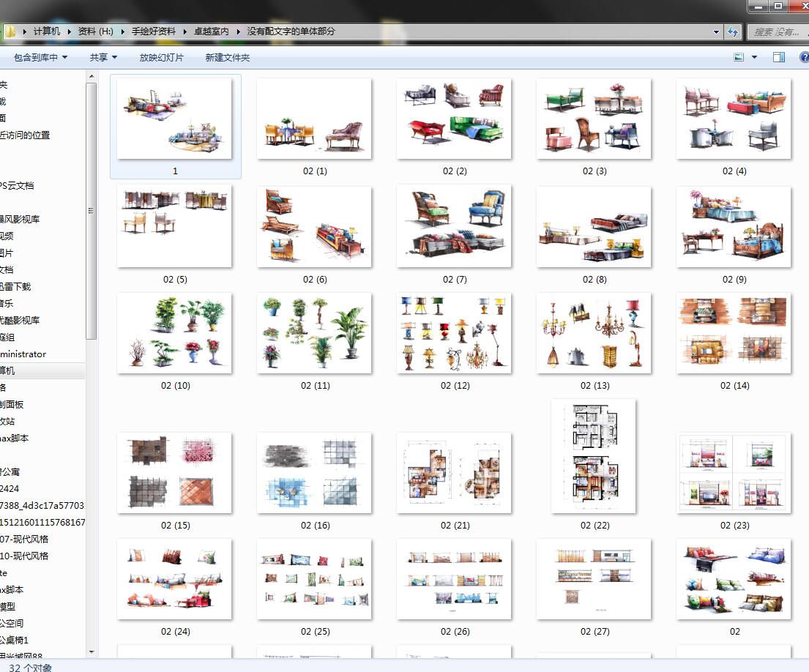Open 近访问的位置 in the sidebar
809x672 pixels.
tap(26, 135)
